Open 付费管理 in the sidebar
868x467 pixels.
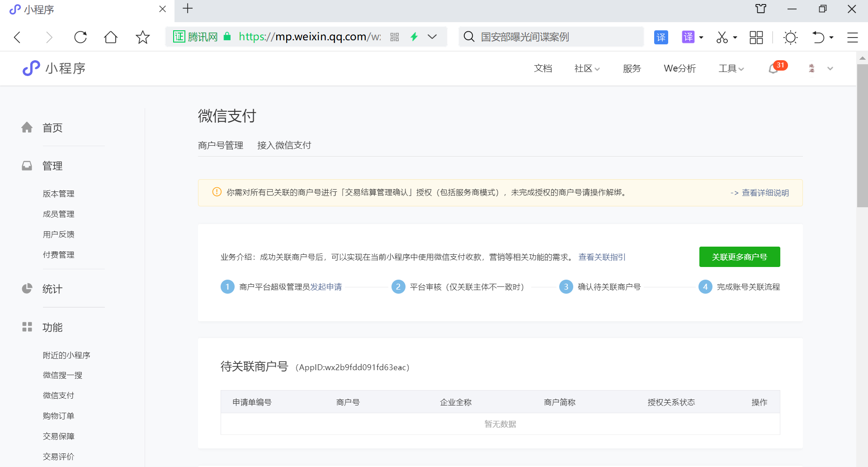[59, 255]
